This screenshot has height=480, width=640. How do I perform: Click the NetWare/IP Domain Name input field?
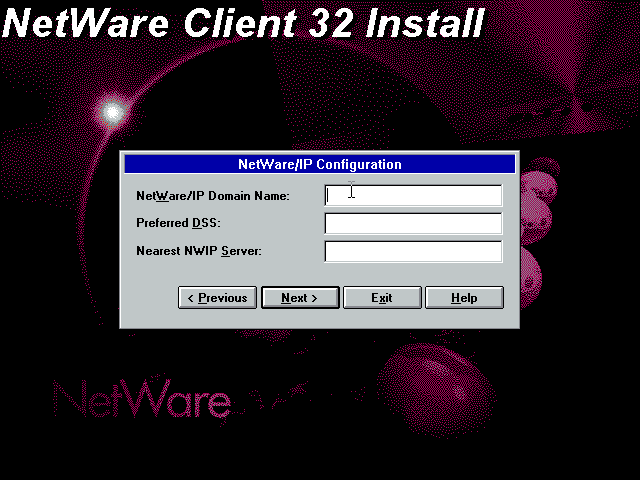click(413, 196)
